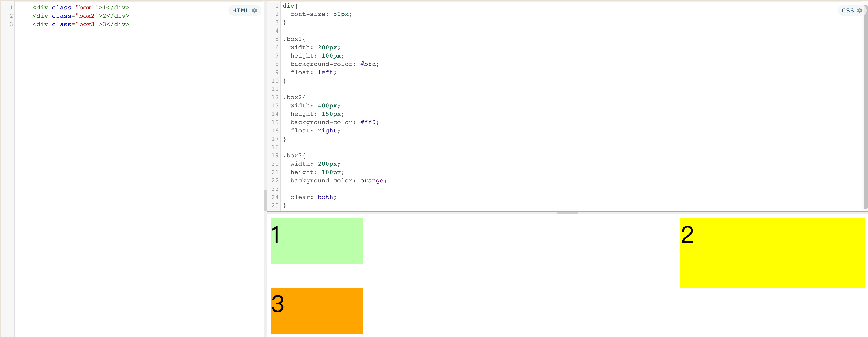Click the vertical divider handle between HTML and CSS panels
Viewport: 868px width, 337px height.
pyautogui.click(x=265, y=200)
